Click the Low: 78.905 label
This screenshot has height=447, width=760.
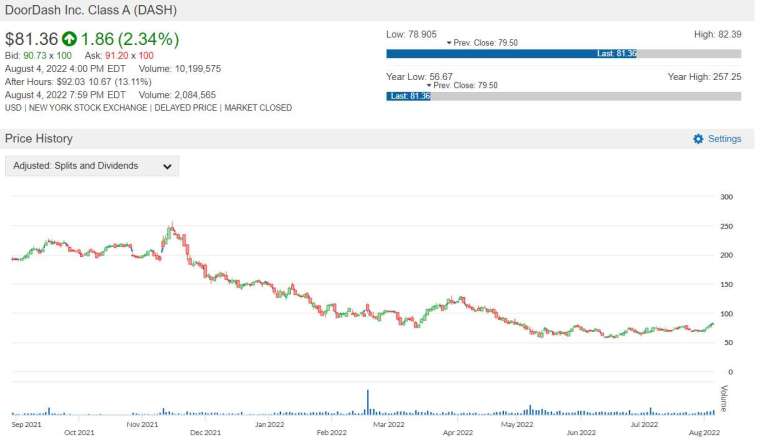[x=412, y=34]
